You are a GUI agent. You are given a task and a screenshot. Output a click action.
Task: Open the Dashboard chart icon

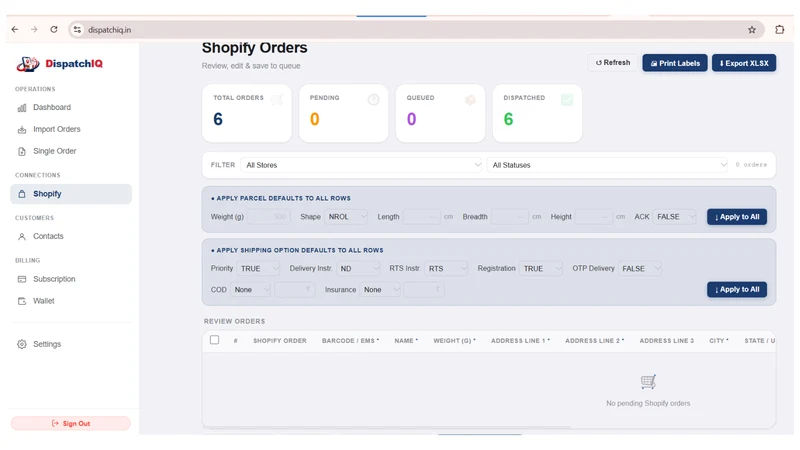[22, 108]
